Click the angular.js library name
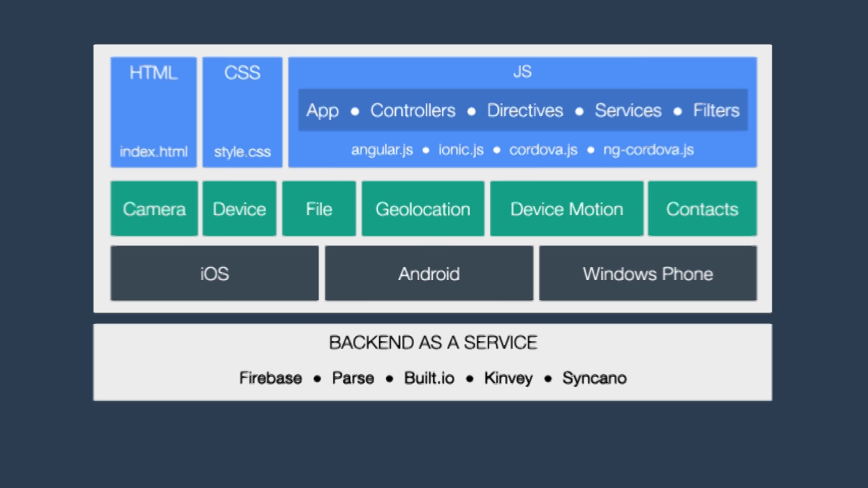The image size is (868, 488). click(x=382, y=150)
